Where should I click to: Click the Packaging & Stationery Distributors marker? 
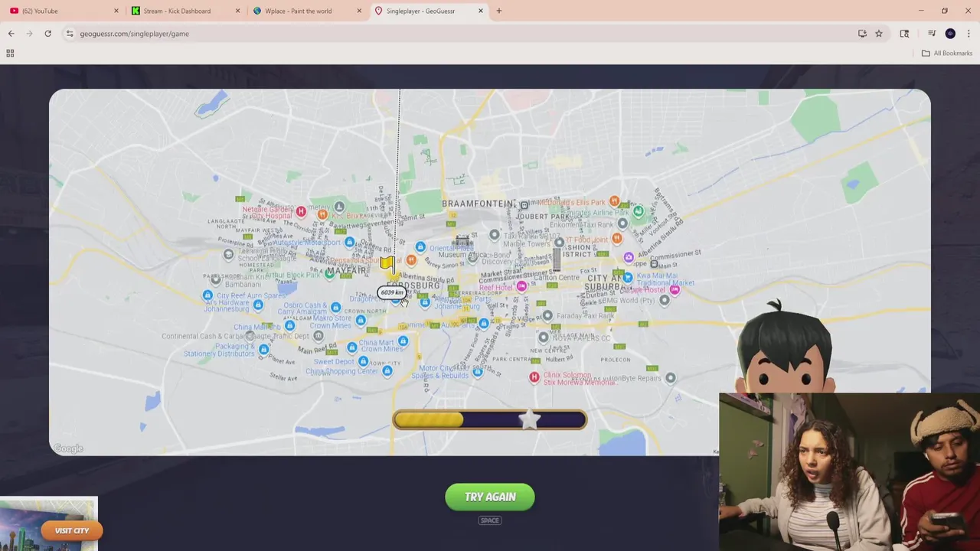point(263,350)
